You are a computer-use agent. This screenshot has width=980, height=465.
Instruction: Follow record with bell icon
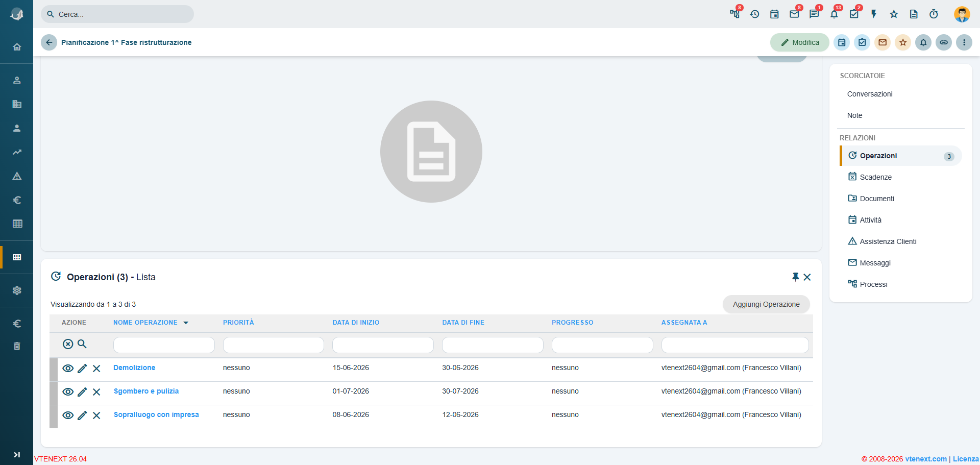[923, 42]
